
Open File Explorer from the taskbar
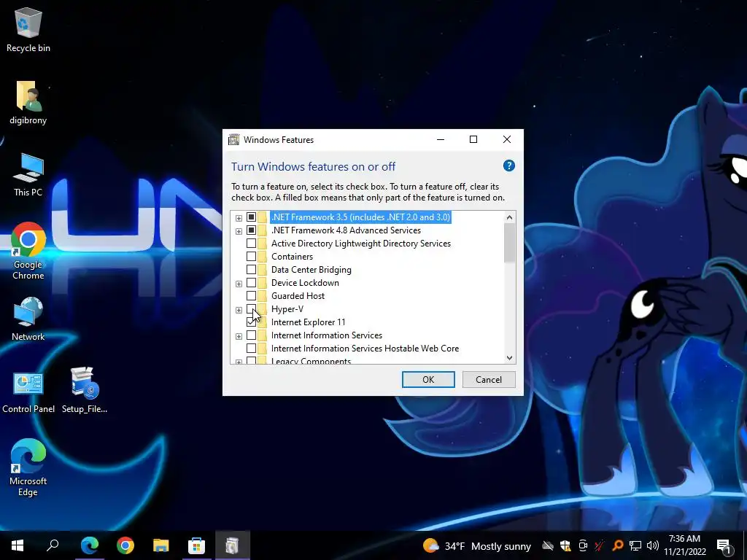coord(161,545)
